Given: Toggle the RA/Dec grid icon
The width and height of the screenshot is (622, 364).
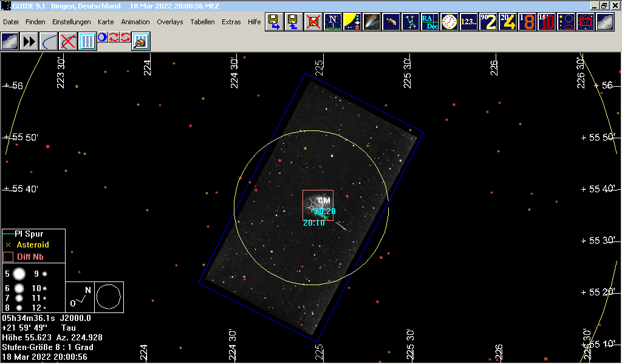Looking at the screenshot, I should point(432,22).
